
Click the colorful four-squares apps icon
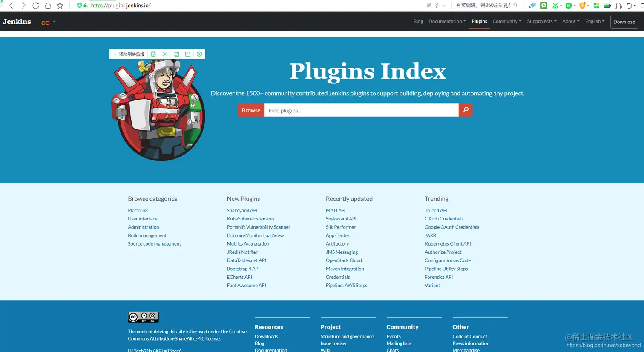click(596, 6)
